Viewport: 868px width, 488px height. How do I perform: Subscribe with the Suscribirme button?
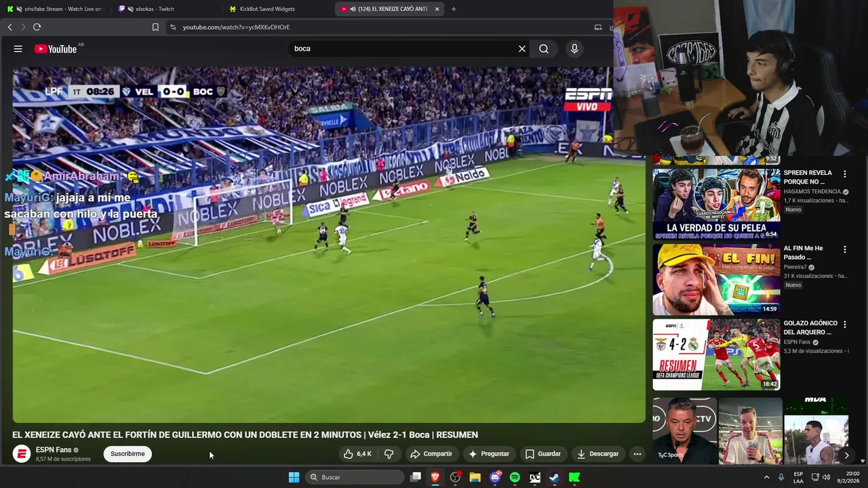127,453
